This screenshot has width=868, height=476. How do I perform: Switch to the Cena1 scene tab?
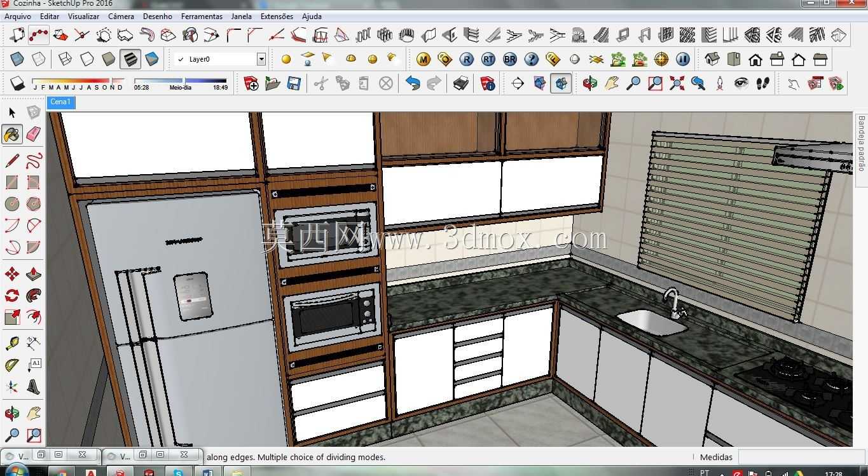coord(61,102)
